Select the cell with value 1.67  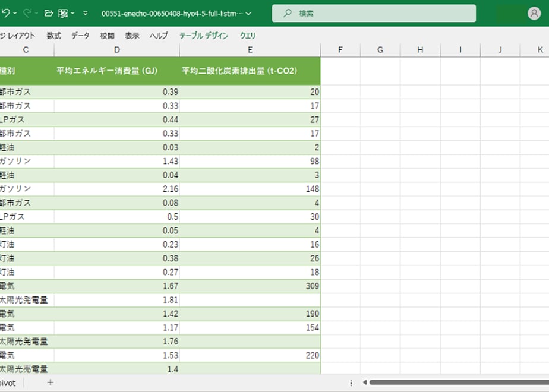coord(117,286)
